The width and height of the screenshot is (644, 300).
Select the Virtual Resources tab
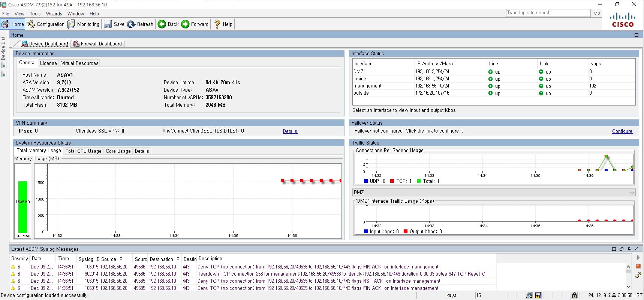coord(80,63)
